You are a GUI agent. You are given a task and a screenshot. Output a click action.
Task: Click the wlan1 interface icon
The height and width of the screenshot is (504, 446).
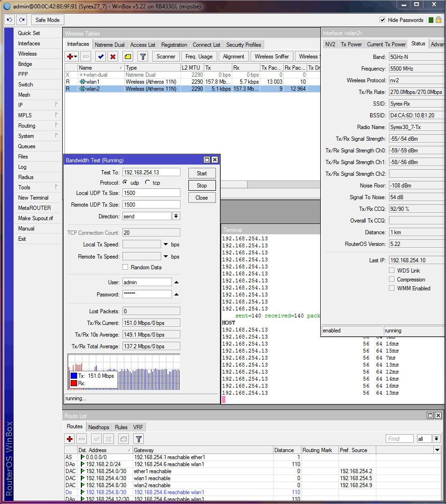(83, 82)
